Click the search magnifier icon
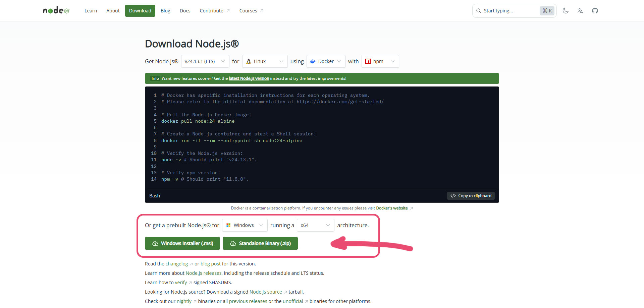The height and width of the screenshot is (308, 644). [479, 11]
